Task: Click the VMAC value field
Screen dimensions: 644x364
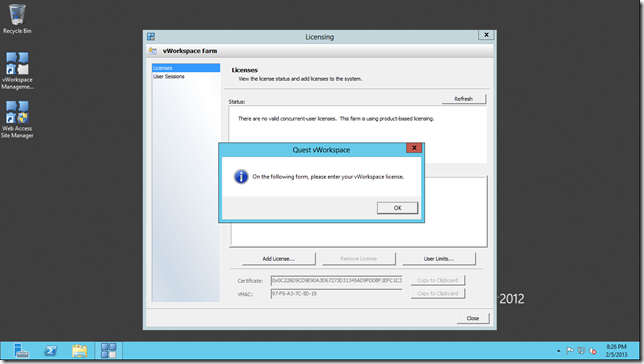Action: (336, 294)
